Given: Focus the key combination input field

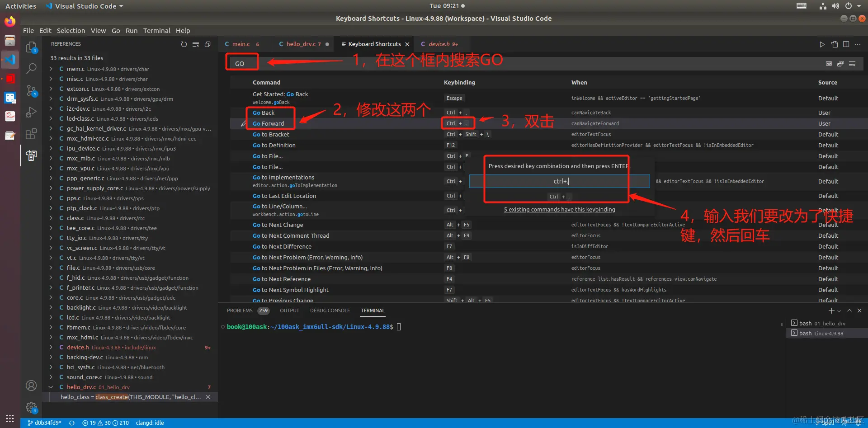Looking at the screenshot, I should pyautogui.click(x=560, y=181).
